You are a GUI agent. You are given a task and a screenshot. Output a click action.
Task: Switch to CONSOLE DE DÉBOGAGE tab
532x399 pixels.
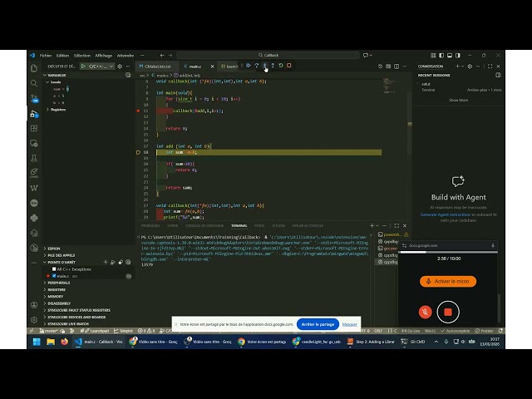tap(204, 225)
